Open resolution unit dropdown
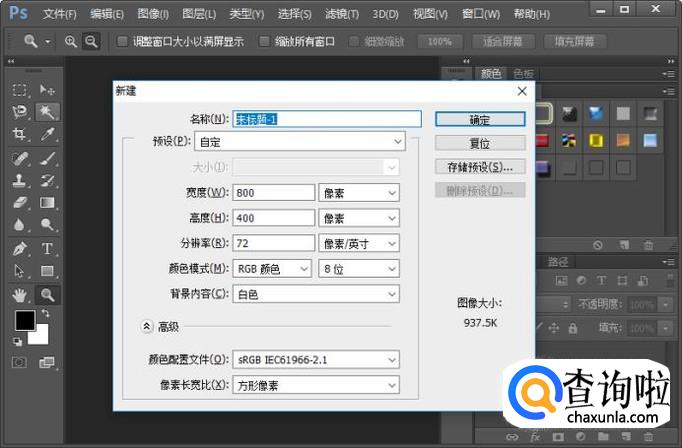The width and height of the screenshot is (682, 448). pyautogui.click(x=359, y=243)
